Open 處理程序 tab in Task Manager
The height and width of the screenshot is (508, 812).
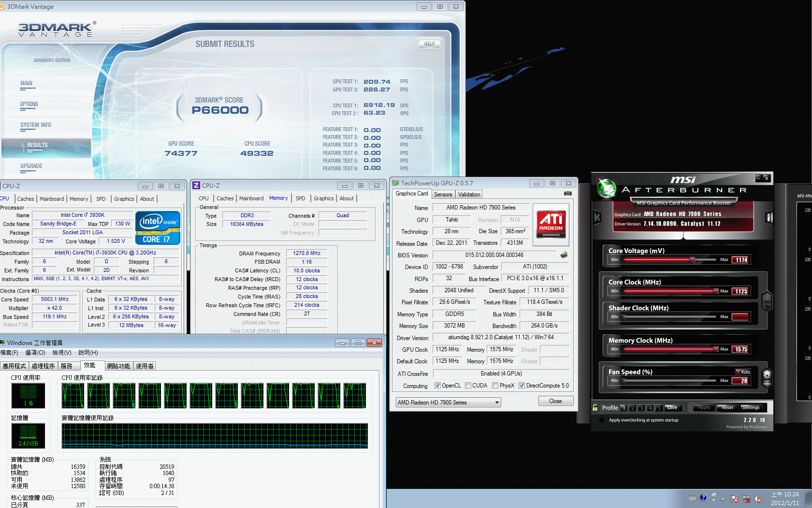pyautogui.click(x=43, y=366)
